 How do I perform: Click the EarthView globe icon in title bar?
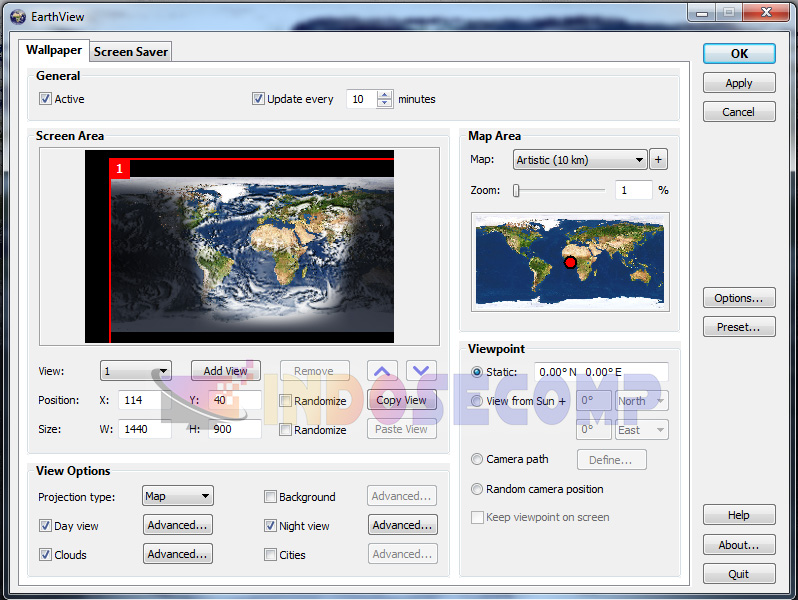tap(18, 17)
